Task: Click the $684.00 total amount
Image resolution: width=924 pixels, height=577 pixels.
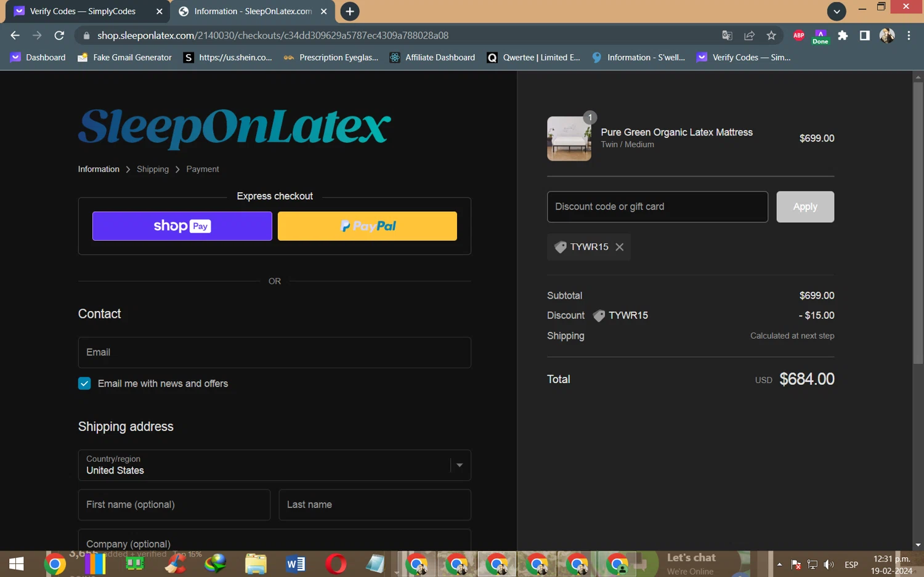Action: (x=807, y=379)
